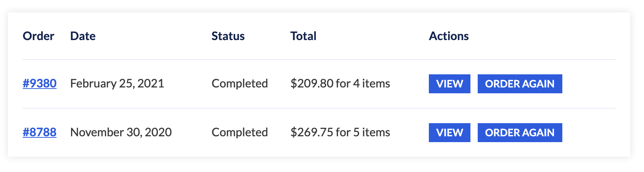The width and height of the screenshot is (644, 172).
Task: Click the Date column header
Action: tap(83, 36)
